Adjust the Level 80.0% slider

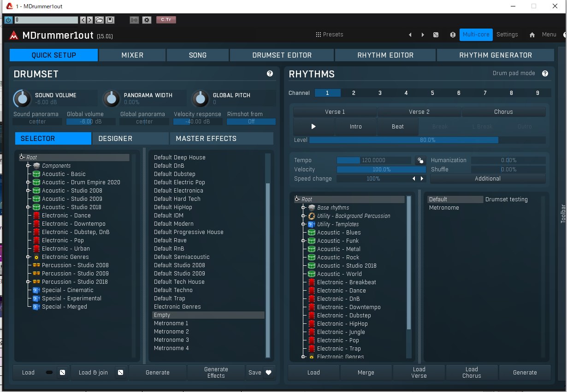pyautogui.click(x=427, y=140)
